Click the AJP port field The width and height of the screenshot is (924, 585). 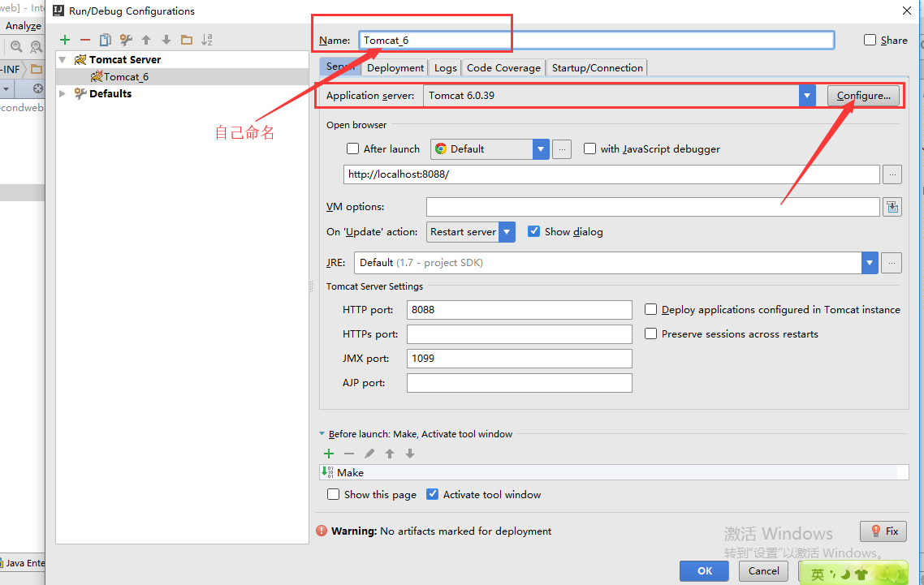pyautogui.click(x=519, y=383)
